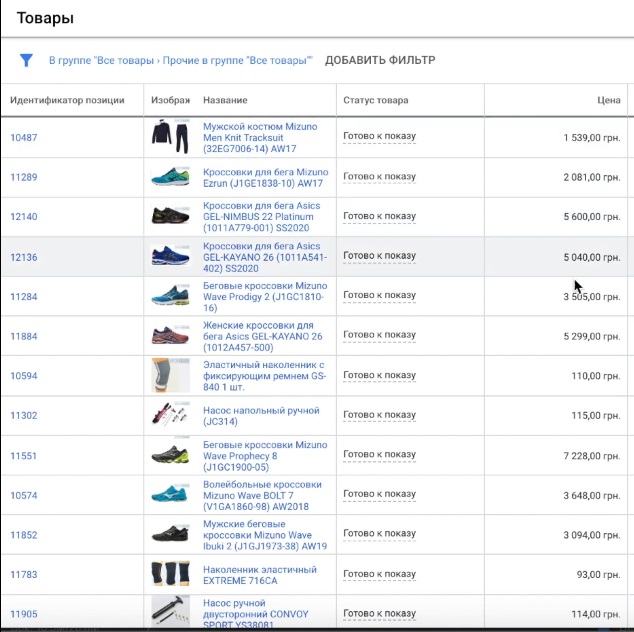
Task: Open 'Волейбольные кроссовки Mizuno Wave BOLT 7' title
Action: pos(262,496)
